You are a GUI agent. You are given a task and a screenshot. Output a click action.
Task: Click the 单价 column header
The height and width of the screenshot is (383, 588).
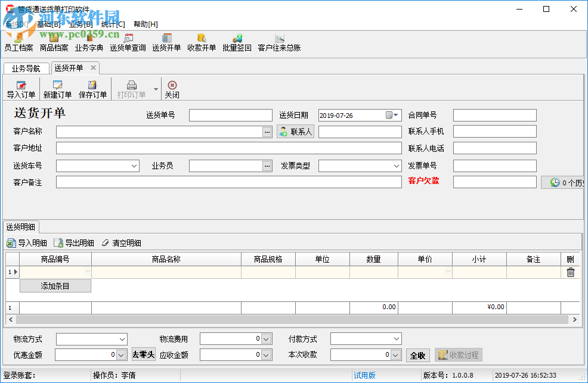[425, 259]
